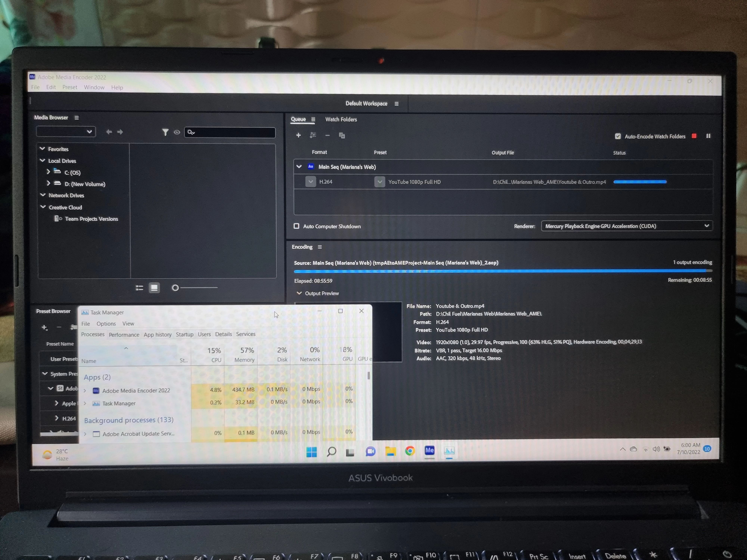
Task: Click Media Encoder icon in taskbar
Action: coord(429,450)
